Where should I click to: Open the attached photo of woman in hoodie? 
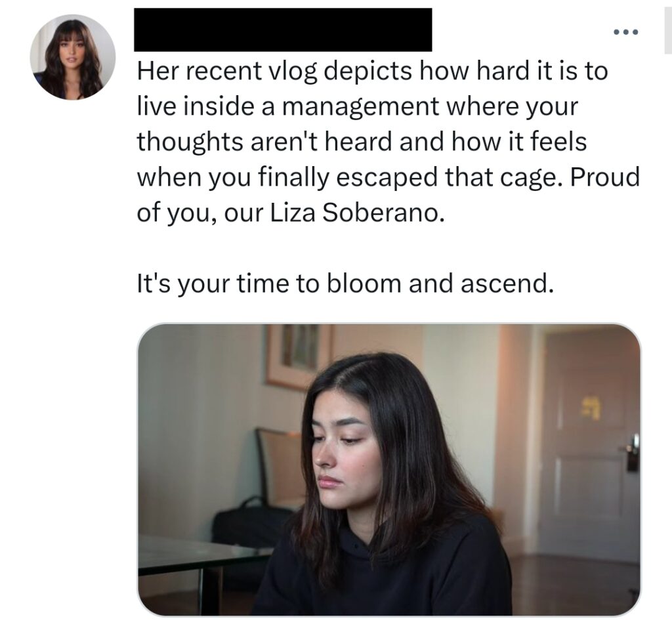point(388,470)
